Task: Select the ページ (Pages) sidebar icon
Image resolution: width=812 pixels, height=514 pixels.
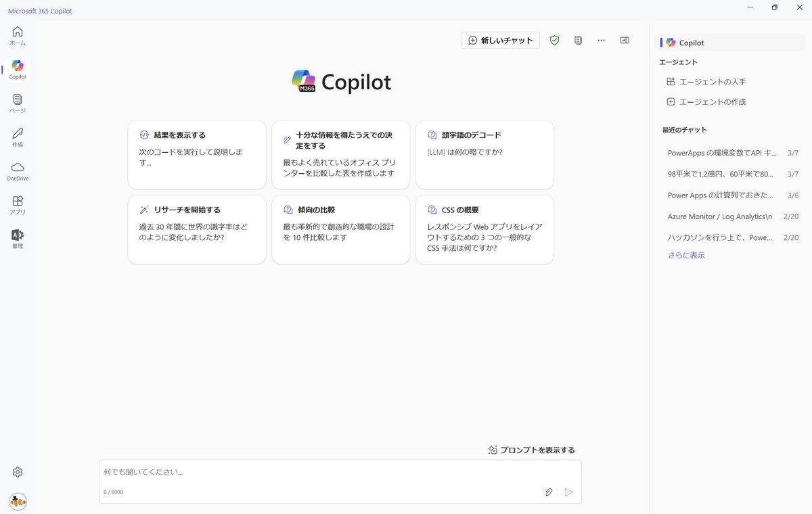Action: point(17,103)
